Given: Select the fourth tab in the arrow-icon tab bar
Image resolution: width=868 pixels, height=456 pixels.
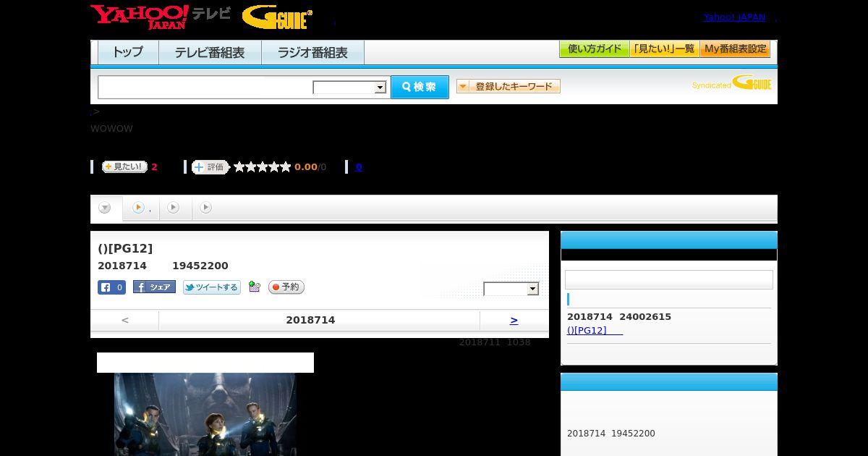Looking at the screenshot, I should 206,208.
